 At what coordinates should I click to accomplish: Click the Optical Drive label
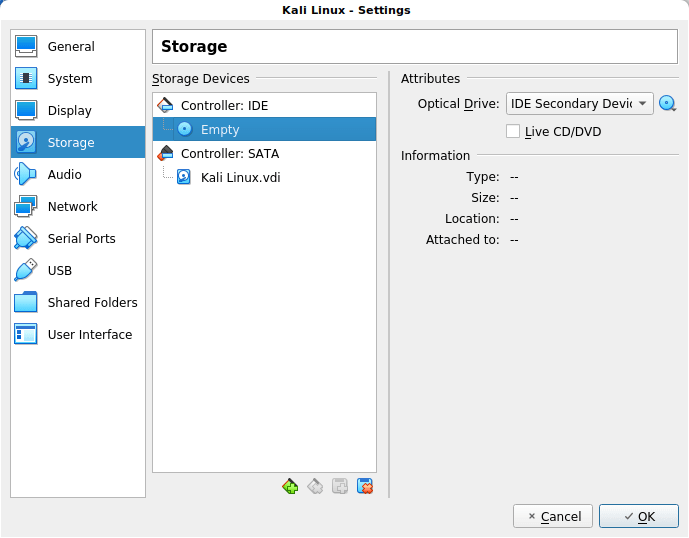458,104
